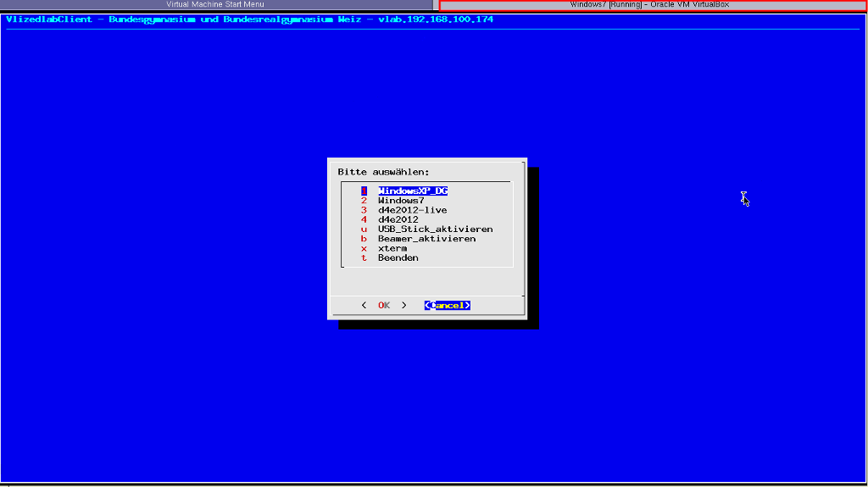Open xterm from the selection list
Screen dimensions: 868x487
tap(392, 248)
